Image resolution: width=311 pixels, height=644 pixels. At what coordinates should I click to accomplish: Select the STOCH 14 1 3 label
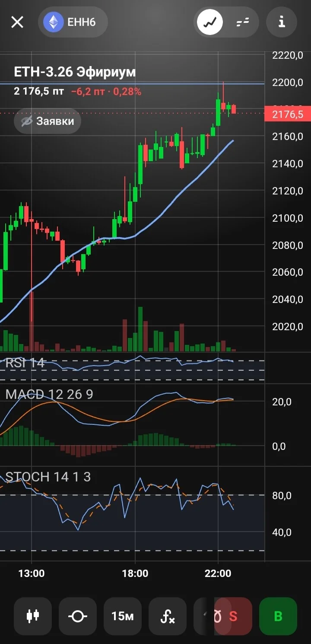[x=48, y=477]
